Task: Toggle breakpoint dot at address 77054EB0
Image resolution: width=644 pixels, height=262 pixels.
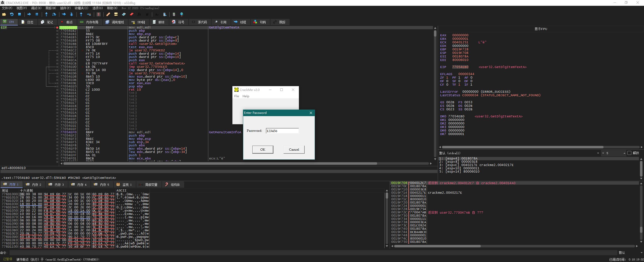Action: click(x=57, y=27)
